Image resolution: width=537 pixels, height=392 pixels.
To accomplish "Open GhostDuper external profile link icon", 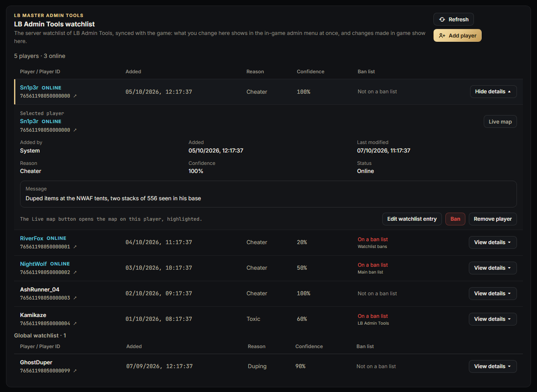I will pos(75,371).
